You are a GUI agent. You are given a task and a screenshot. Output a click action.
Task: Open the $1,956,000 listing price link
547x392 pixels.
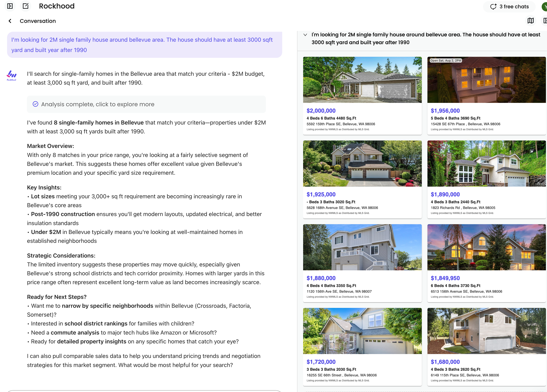coord(445,111)
